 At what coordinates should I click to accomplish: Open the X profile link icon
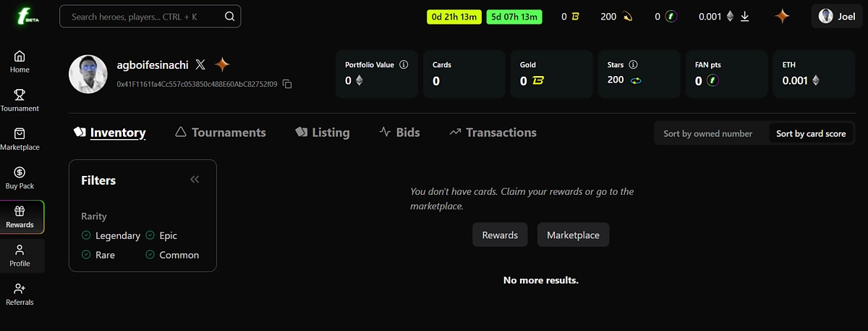click(x=200, y=65)
